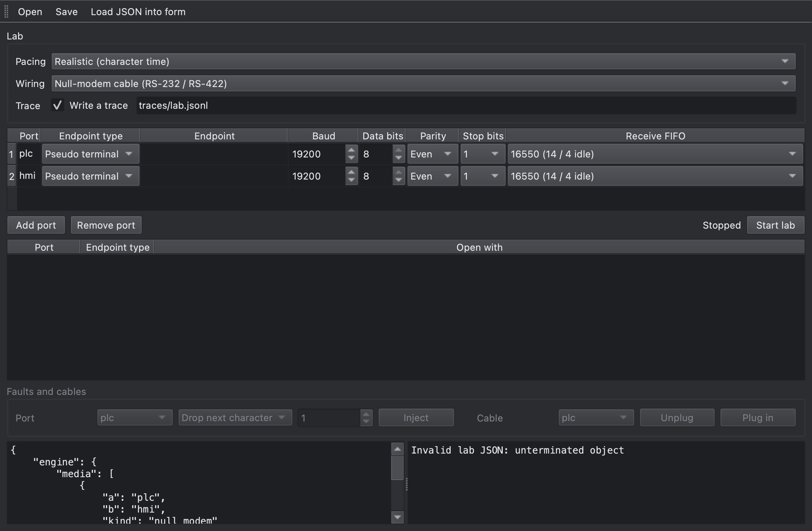Click the traces/lab.jsonl path field
This screenshot has width=812, height=531.
coord(466,105)
